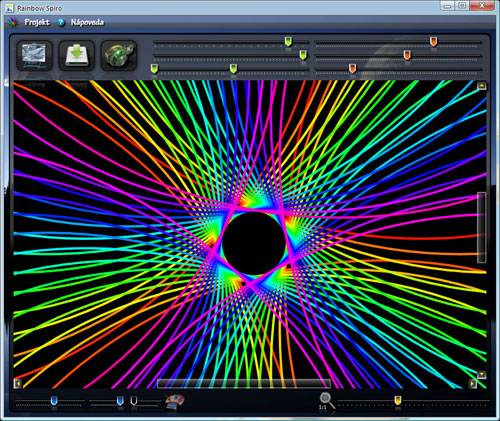This screenshot has width=500, height=421.
Task: Click the top orange slider handle
Action: (433, 42)
